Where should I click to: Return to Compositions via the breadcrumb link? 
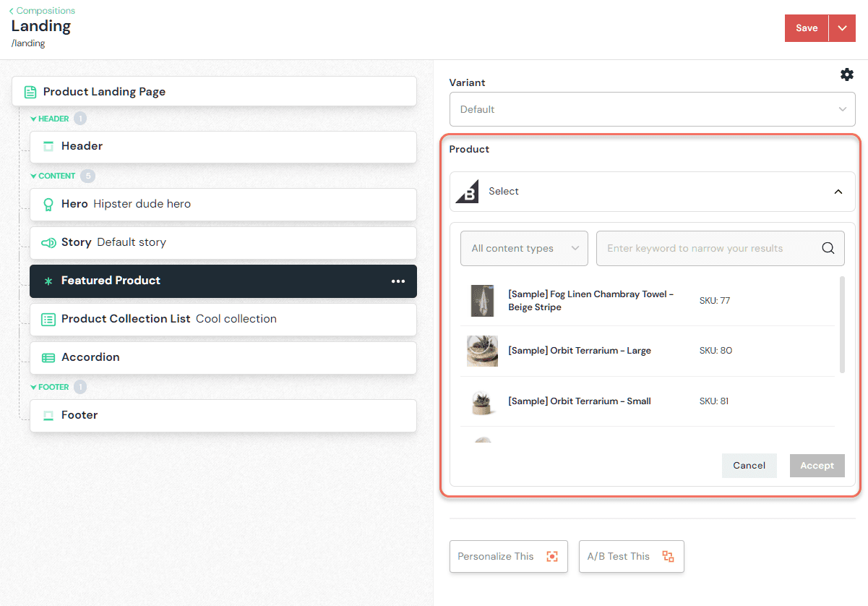click(x=42, y=10)
